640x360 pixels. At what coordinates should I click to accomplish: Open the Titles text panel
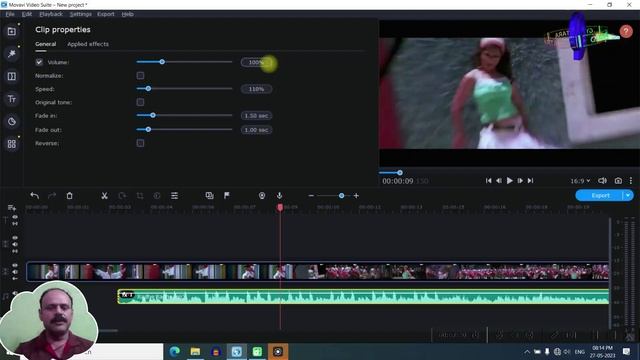pyautogui.click(x=11, y=99)
